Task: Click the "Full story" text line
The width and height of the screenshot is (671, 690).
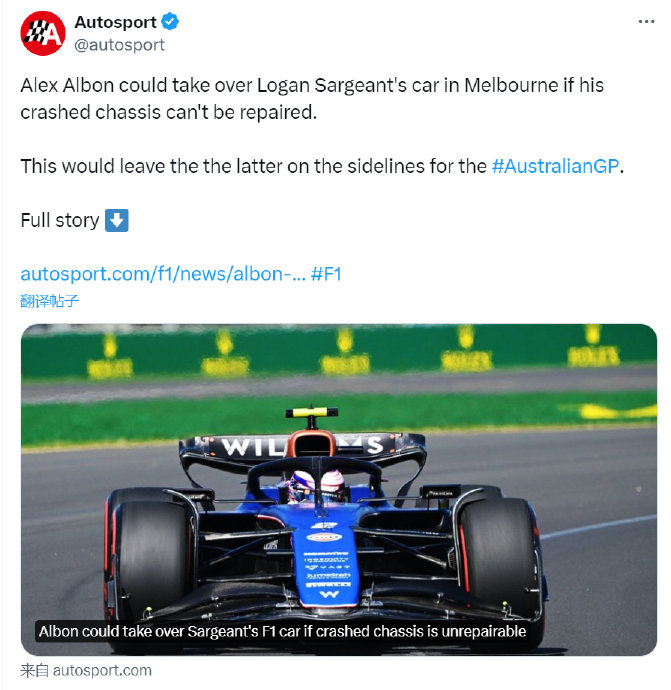Action: tap(60, 220)
